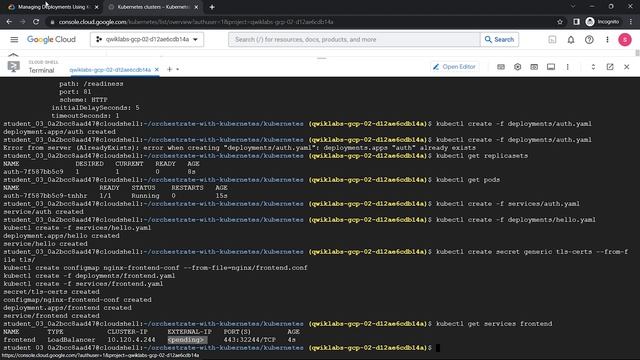Switch to Kubernetes clusters browser tab
The height and width of the screenshot is (360, 640).
point(153,7)
